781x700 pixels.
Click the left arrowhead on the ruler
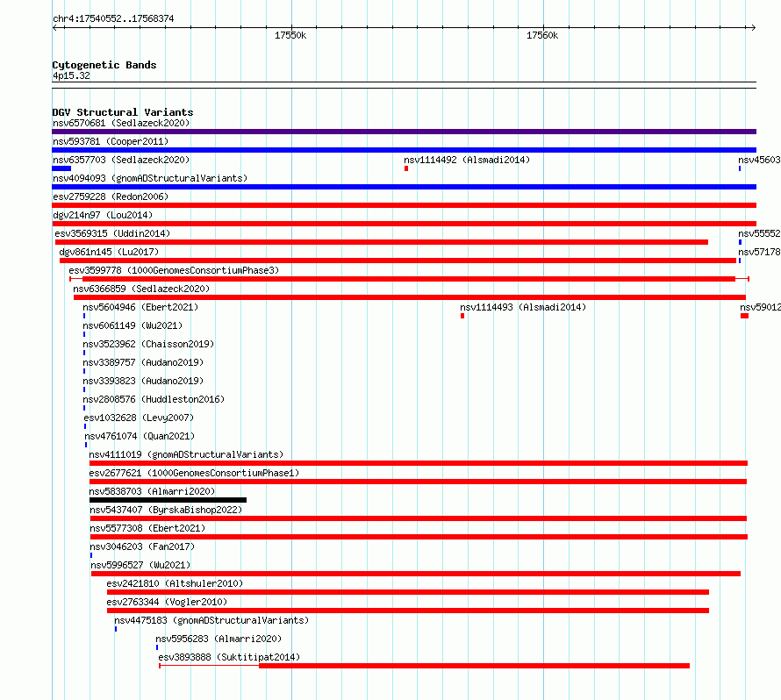point(54,27)
